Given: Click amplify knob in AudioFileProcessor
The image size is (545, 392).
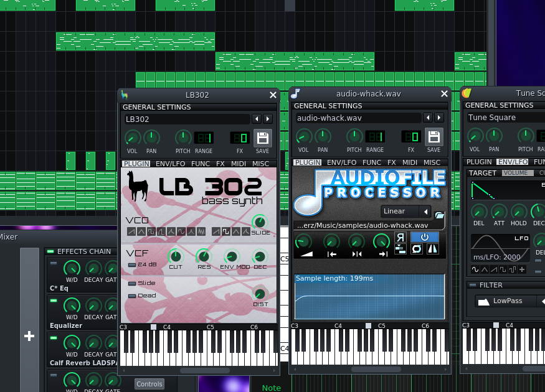Looking at the screenshot, I should click(x=303, y=241).
